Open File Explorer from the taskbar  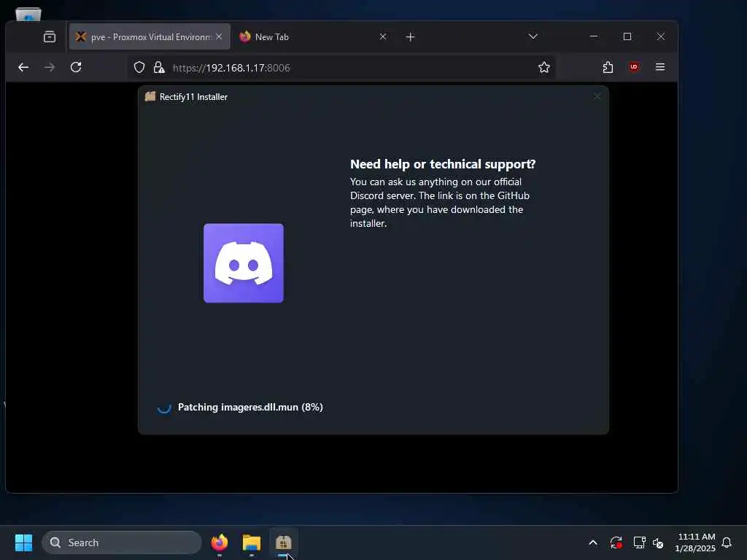(252, 542)
